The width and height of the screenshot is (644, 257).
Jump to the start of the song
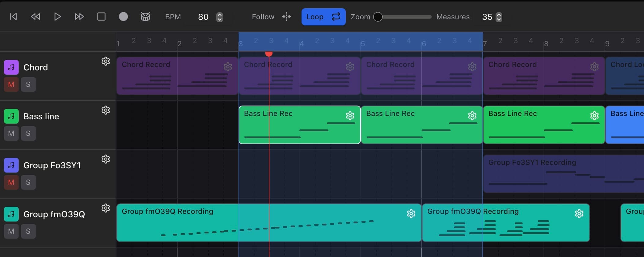13,17
